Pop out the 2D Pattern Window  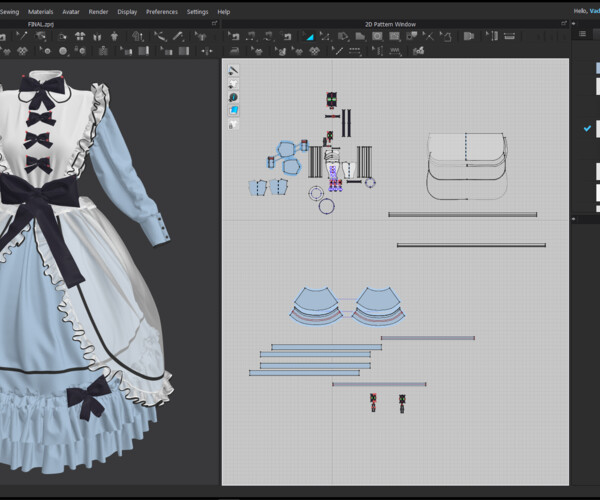point(564,24)
